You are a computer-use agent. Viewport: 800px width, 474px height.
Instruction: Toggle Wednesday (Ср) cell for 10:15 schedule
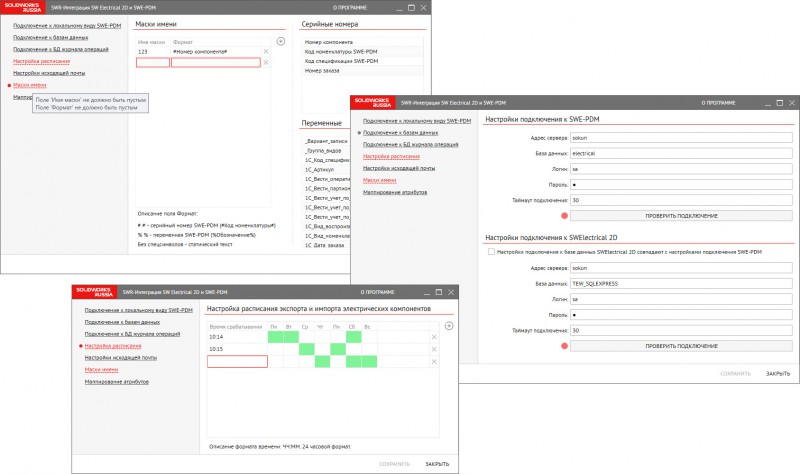pyautogui.click(x=307, y=349)
